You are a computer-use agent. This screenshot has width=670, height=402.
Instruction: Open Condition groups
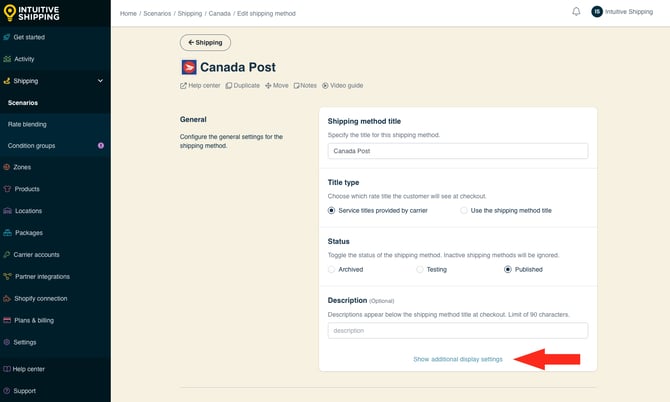coord(31,146)
